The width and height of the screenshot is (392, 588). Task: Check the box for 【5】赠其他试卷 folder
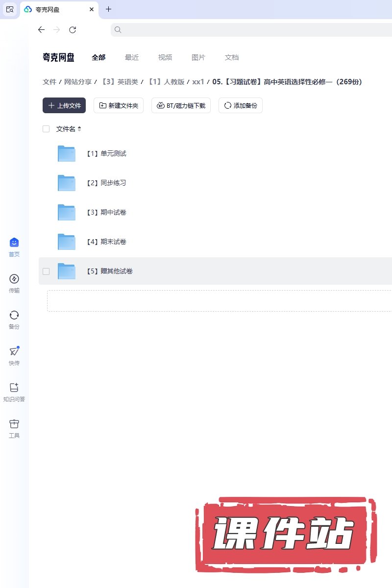click(x=46, y=271)
